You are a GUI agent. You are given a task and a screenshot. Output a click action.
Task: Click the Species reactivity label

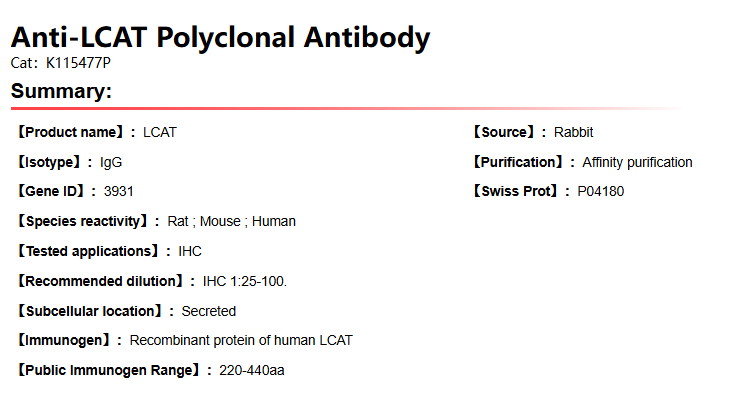coord(84,221)
